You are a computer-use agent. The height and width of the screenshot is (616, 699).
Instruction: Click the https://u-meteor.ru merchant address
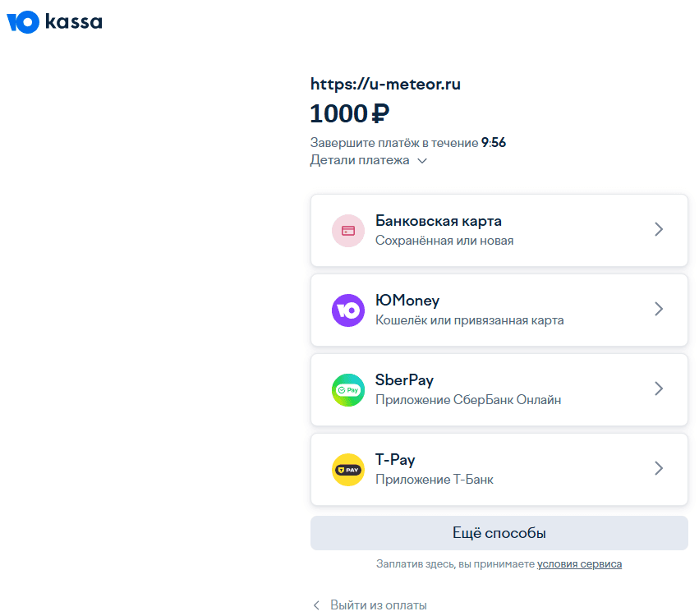click(391, 84)
